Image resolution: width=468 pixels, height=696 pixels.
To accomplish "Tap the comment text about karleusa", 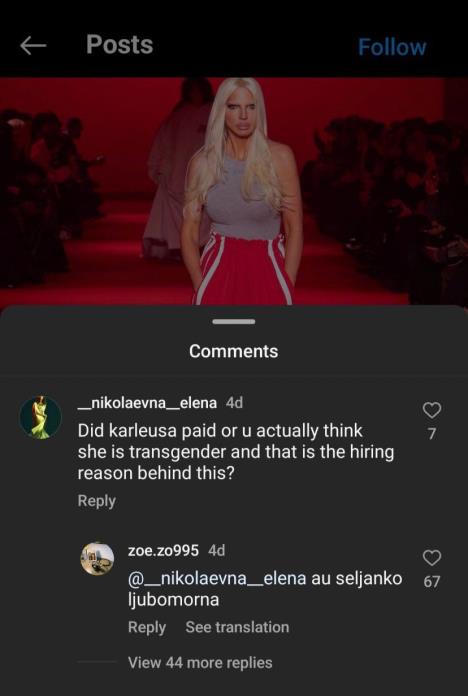I will coord(236,452).
